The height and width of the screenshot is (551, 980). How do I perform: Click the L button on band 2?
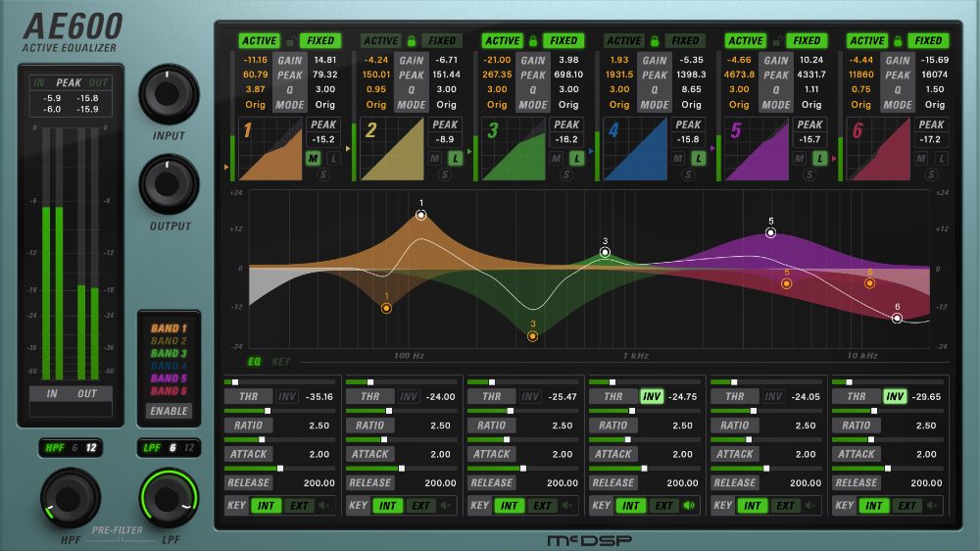[455, 158]
